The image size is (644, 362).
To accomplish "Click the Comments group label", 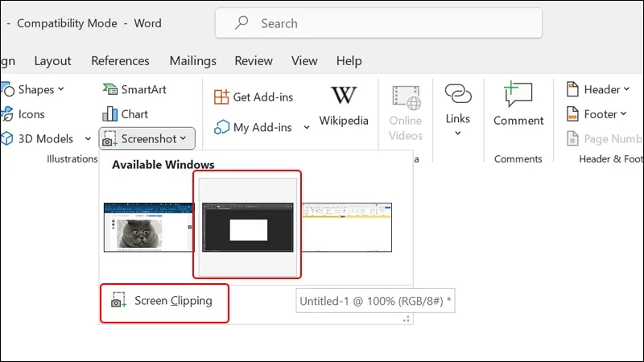I will coord(518,158).
